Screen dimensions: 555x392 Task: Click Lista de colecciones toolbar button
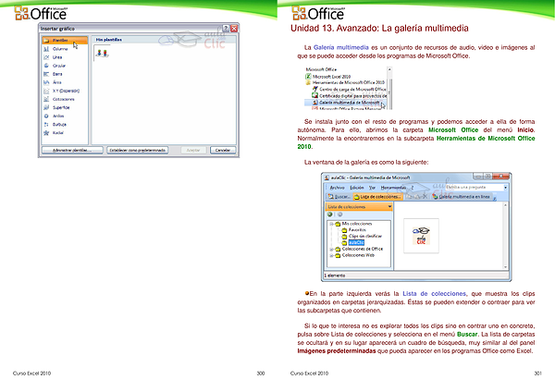click(x=377, y=197)
